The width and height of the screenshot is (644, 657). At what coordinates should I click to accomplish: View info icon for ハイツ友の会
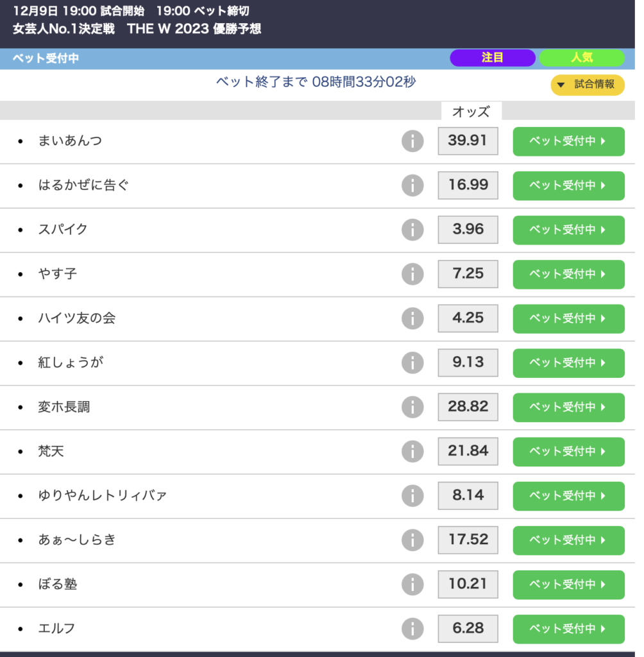(412, 318)
